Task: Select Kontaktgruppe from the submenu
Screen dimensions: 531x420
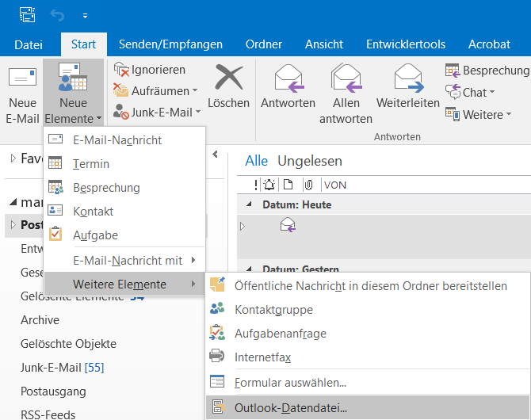Action: pyautogui.click(x=368, y=309)
